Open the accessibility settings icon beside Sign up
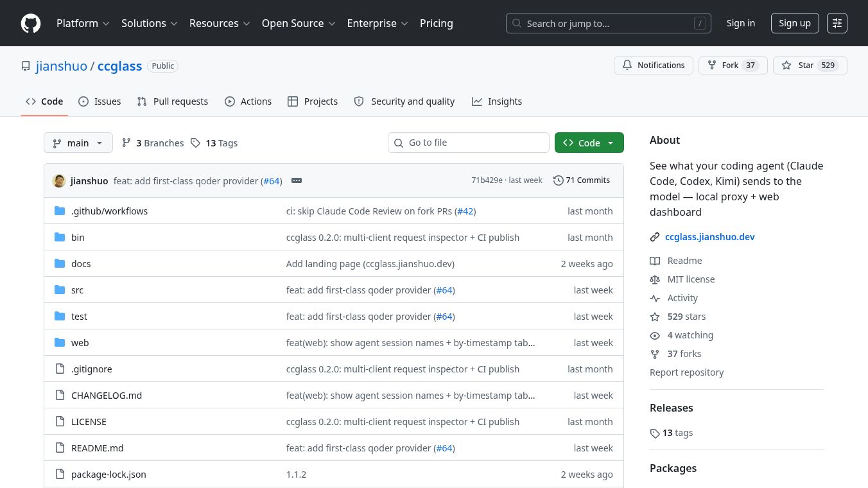Screen dimensions: 868x488 point(837,23)
